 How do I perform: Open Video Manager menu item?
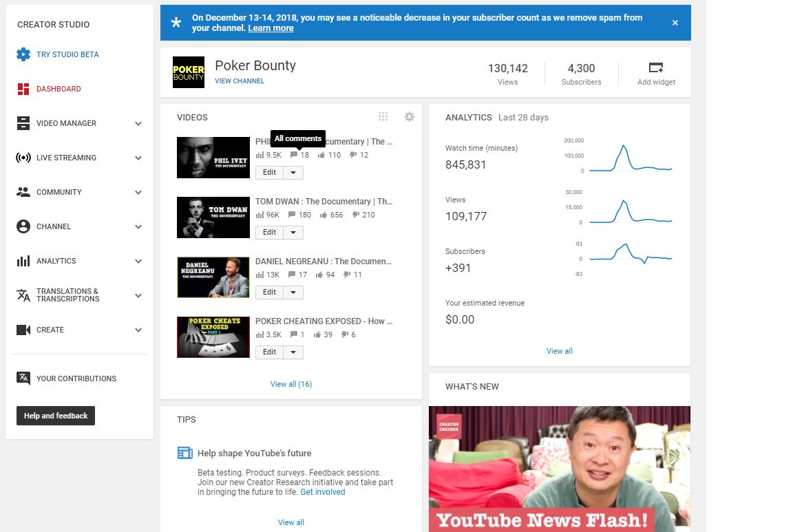click(66, 123)
